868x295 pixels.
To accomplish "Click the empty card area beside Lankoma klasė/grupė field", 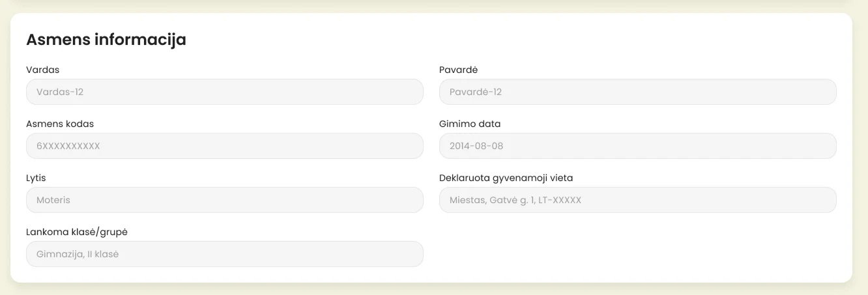I will click(638, 254).
